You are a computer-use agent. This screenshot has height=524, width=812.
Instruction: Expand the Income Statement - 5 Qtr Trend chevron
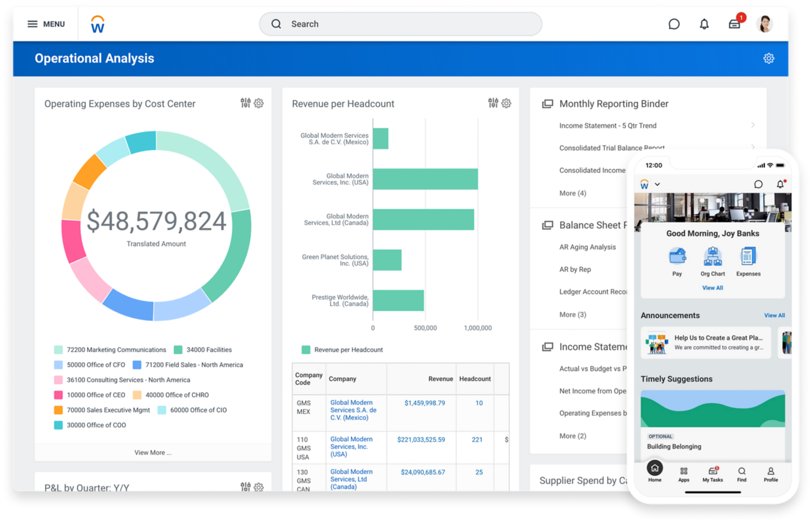pos(752,125)
